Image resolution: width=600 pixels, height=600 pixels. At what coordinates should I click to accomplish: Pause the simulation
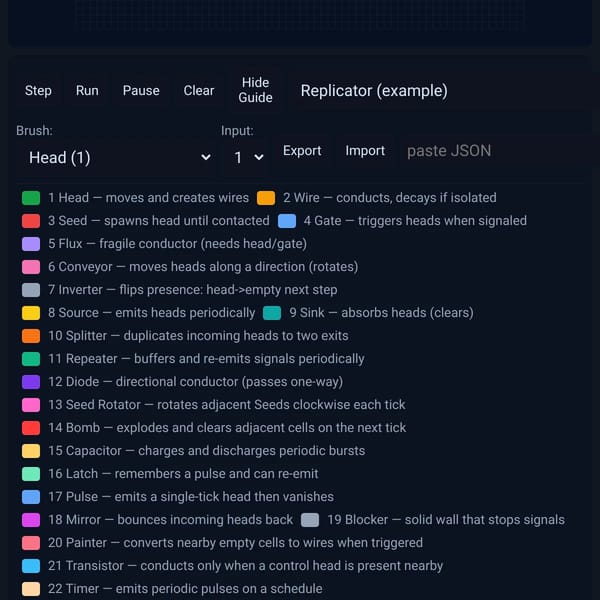coord(141,91)
